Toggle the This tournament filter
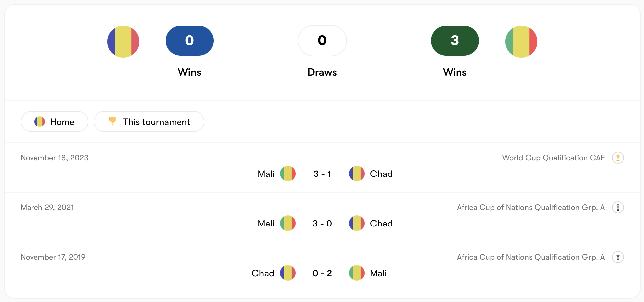The height and width of the screenshot is (302, 644). pyautogui.click(x=149, y=122)
